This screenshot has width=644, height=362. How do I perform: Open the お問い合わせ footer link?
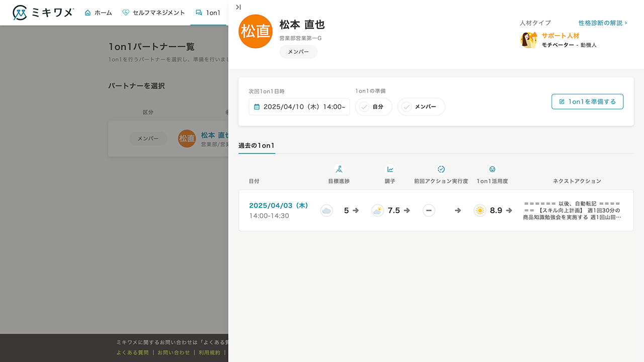tap(174, 352)
